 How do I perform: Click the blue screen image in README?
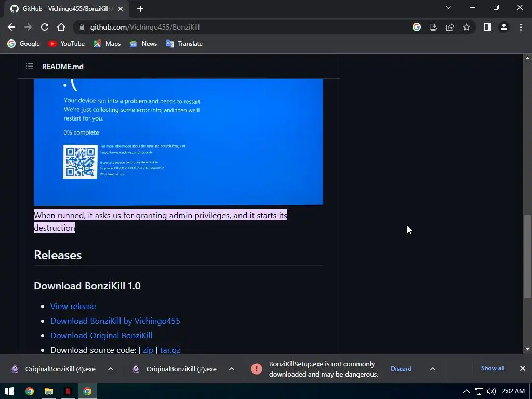[179, 142]
